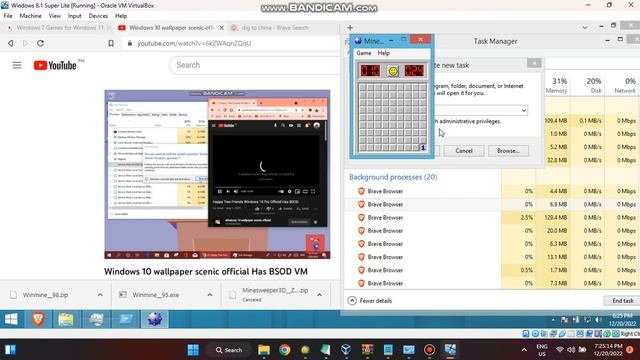Click the ENG US language indicator
This screenshot has width=640, height=360.
tap(542, 350)
